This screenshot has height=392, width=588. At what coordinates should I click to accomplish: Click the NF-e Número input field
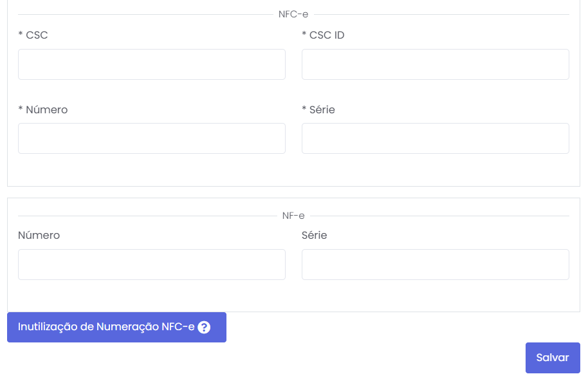click(152, 265)
